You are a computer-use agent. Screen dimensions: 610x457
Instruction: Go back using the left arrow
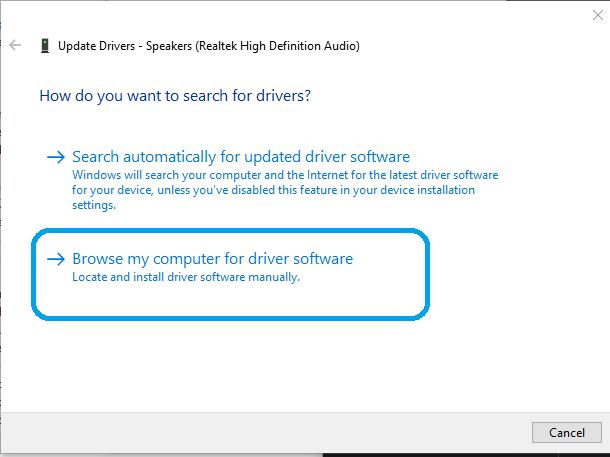tap(15, 45)
